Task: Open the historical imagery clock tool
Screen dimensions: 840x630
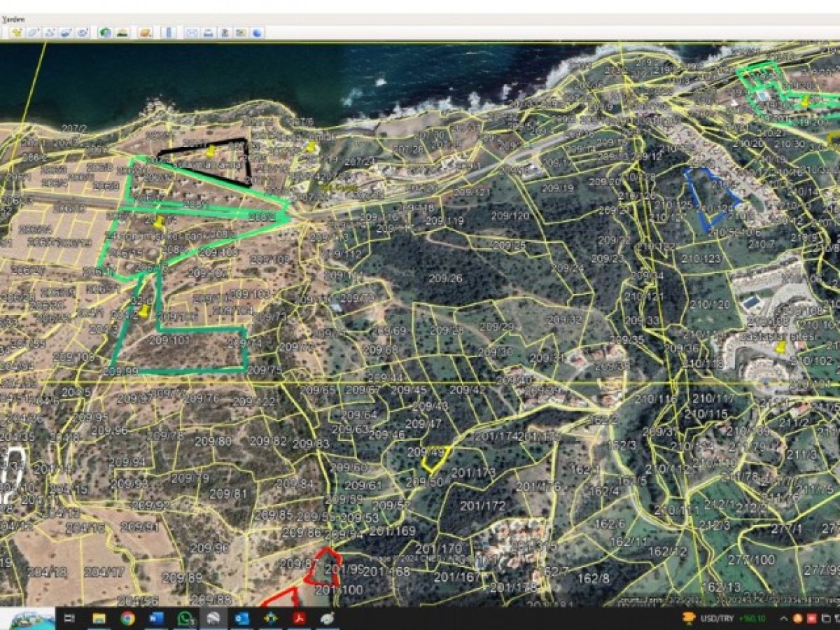Action: (105, 33)
